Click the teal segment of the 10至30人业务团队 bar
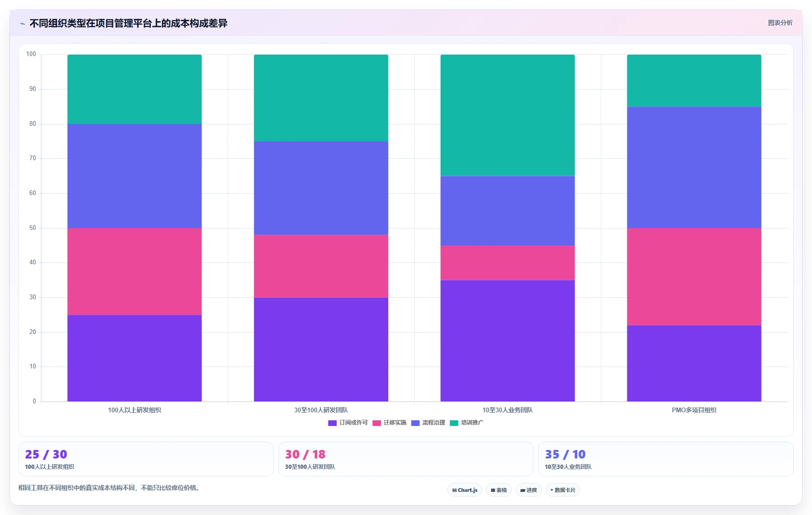 (x=508, y=115)
